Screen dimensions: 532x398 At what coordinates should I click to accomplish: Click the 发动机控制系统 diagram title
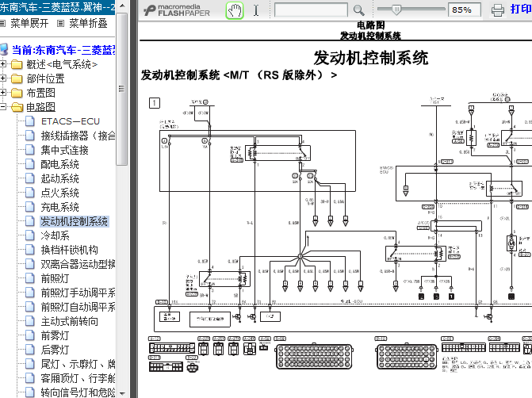(x=371, y=58)
